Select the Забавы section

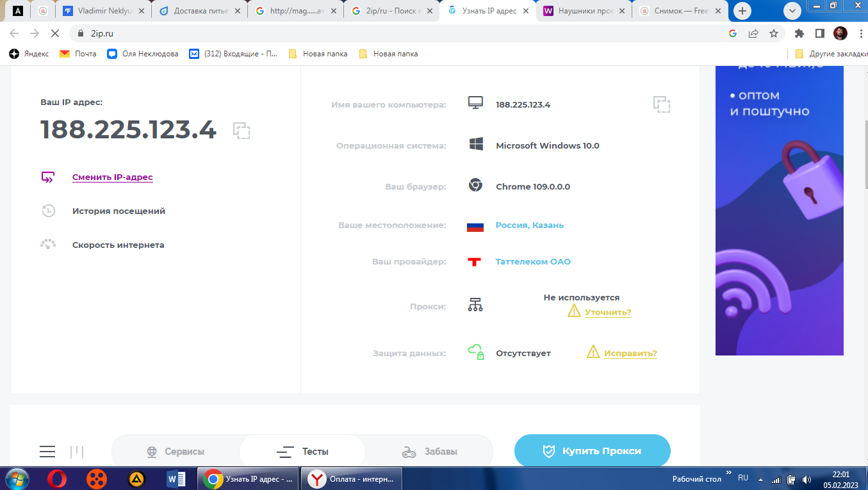coord(429,452)
